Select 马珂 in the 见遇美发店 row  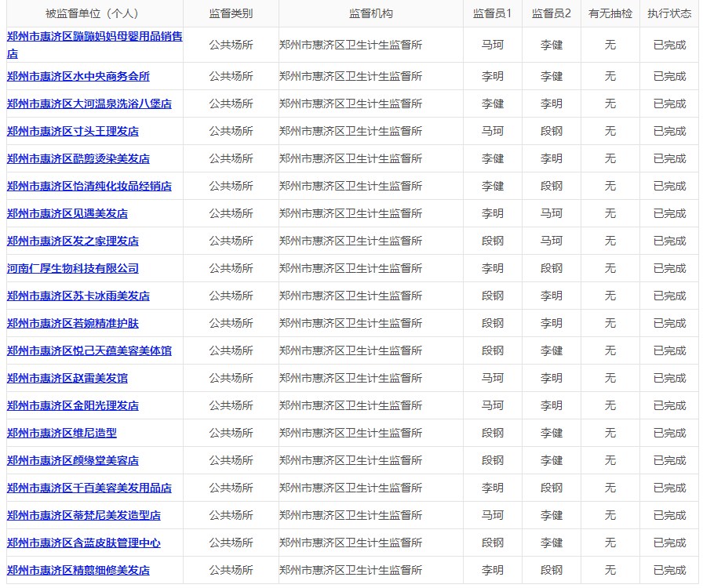552,213
